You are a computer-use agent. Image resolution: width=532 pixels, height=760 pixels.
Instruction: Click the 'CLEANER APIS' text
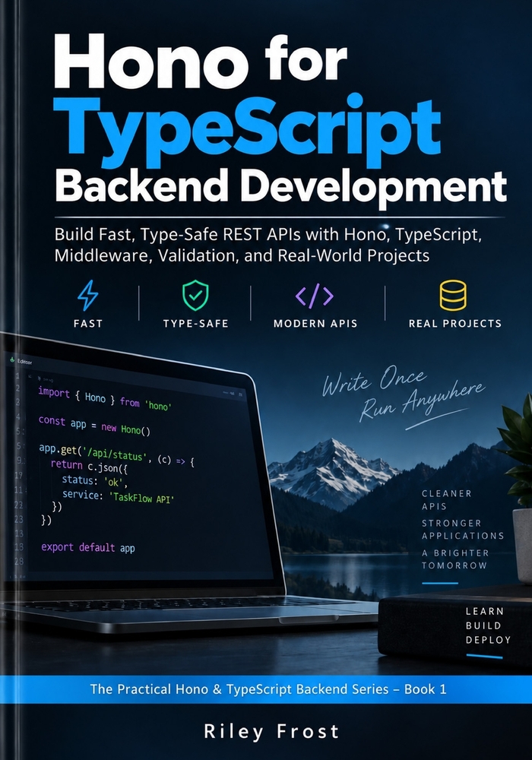(446, 500)
